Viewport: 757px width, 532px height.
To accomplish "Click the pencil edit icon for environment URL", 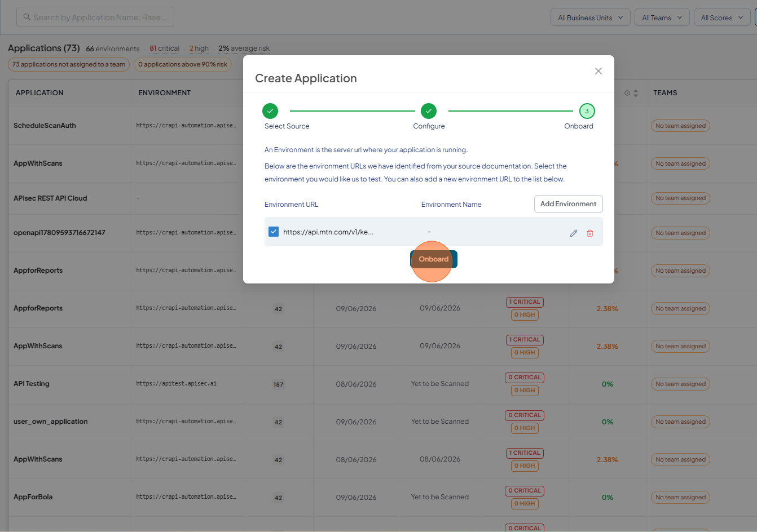I will coord(574,233).
